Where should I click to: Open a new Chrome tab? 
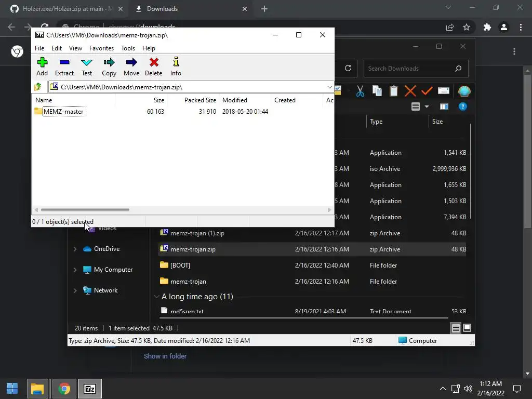(264, 9)
